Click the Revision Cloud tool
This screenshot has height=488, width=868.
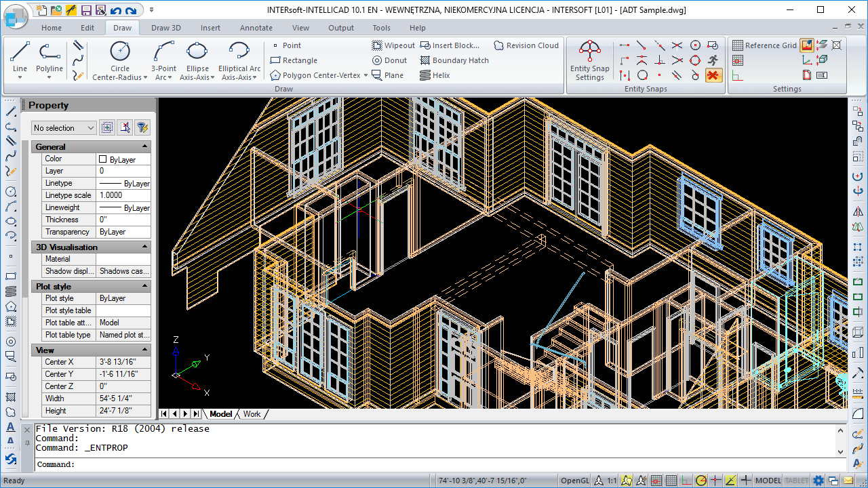(x=526, y=45)
